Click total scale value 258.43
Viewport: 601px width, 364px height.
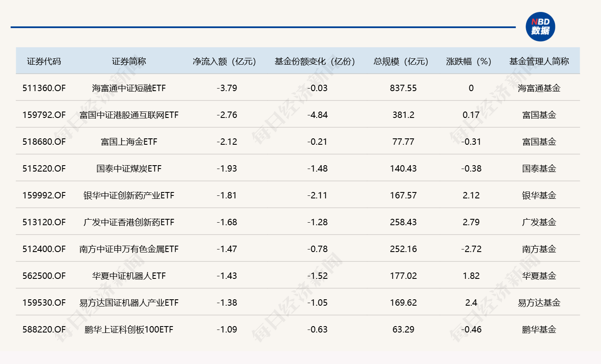tap(403, 222)
